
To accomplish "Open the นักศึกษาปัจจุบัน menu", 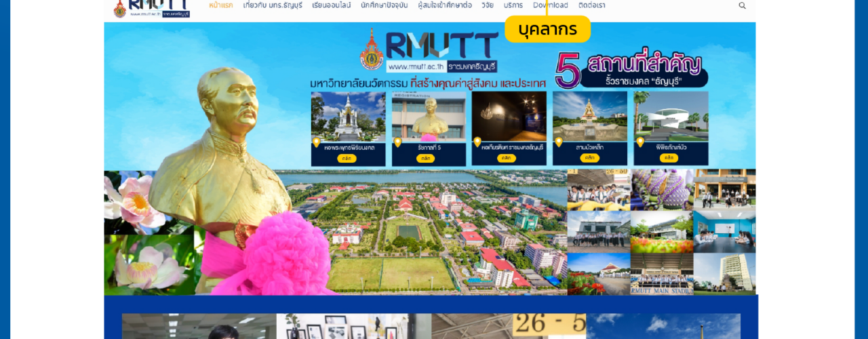I will coord(384,5).
